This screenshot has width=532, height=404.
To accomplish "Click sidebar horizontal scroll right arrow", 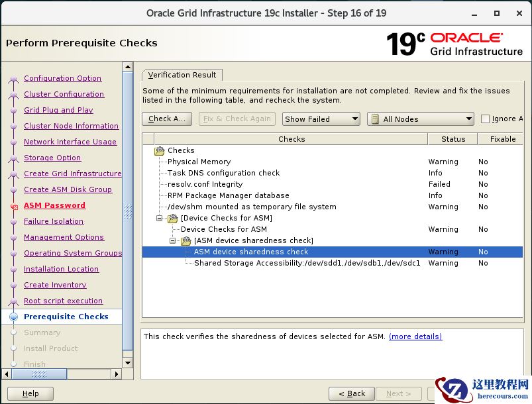I will click(117, 374).
